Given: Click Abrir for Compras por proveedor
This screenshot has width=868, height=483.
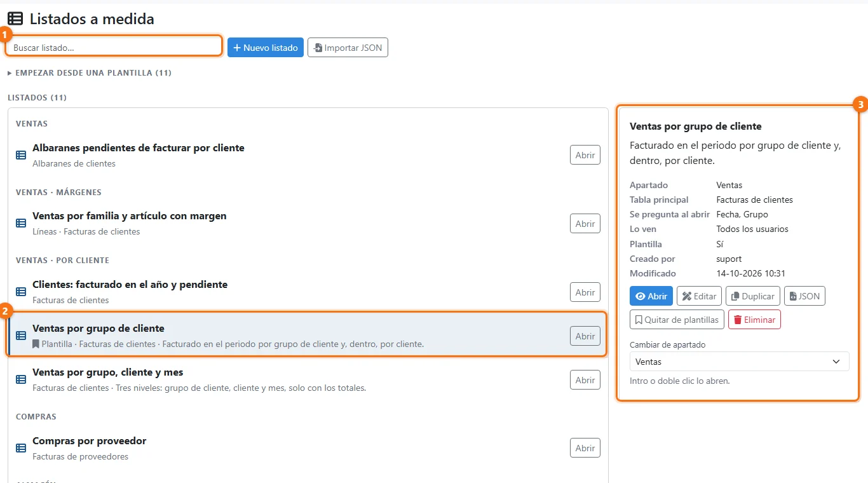Looking at the screenshot, I should [585, 448].
